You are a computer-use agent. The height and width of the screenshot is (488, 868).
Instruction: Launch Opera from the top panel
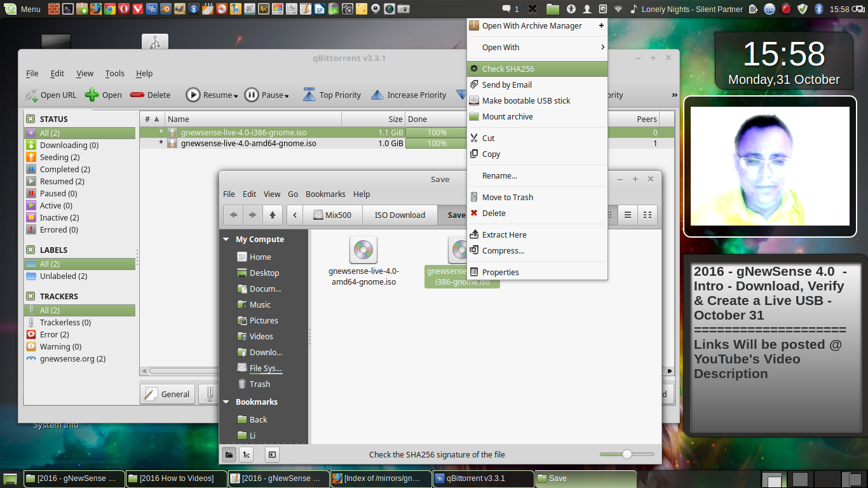coord(123,9)
